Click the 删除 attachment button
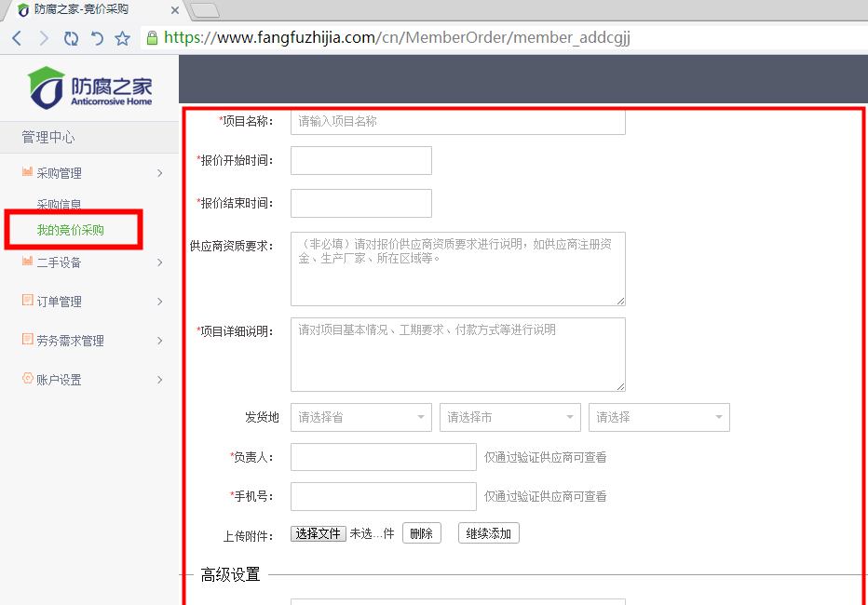The width and height of the screenshot is (868, 605). (421, 533)
